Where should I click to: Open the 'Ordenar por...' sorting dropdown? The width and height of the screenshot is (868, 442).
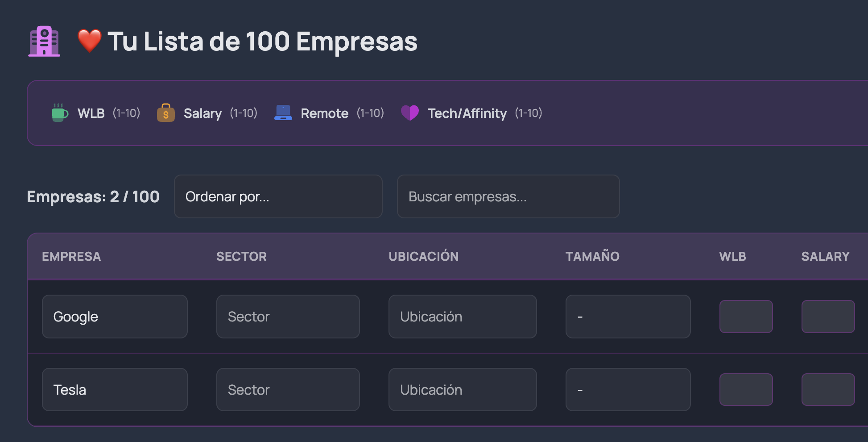pyautogui.click(x=278, y=196)
